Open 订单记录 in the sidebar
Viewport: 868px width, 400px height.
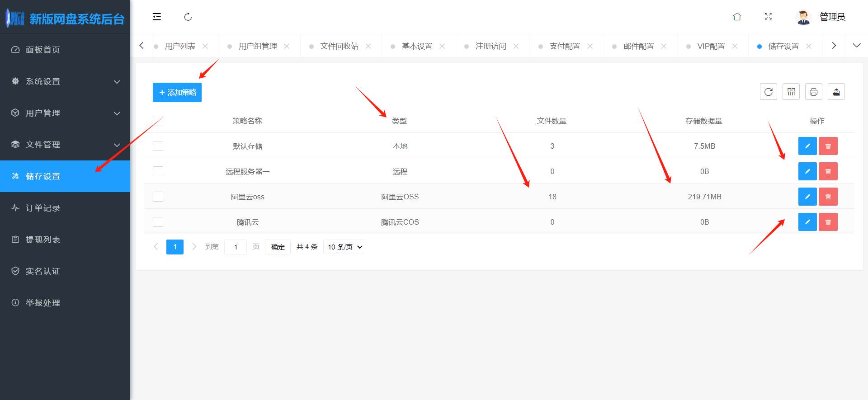click(43, 208)
